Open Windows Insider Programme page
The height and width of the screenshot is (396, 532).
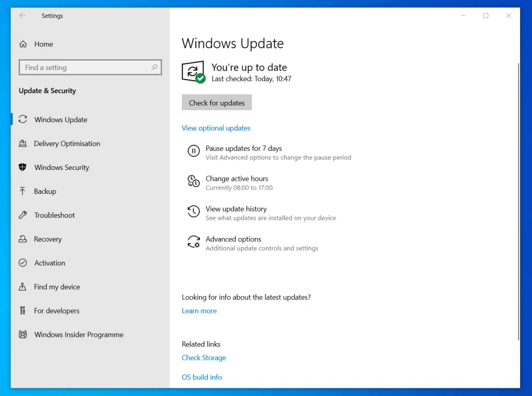[x=79, y=335]
